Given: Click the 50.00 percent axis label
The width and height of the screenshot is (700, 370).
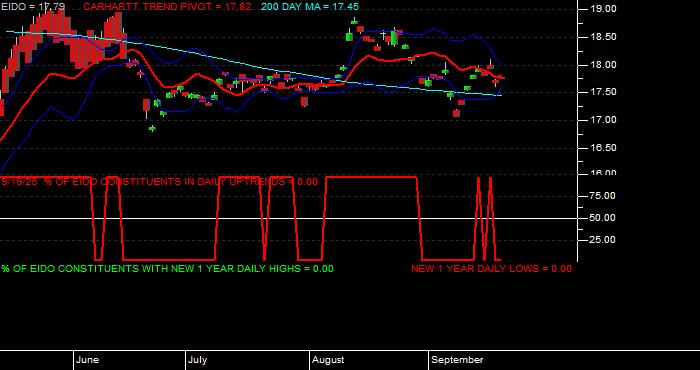Looking at the screenshot, I should (602, 218).
